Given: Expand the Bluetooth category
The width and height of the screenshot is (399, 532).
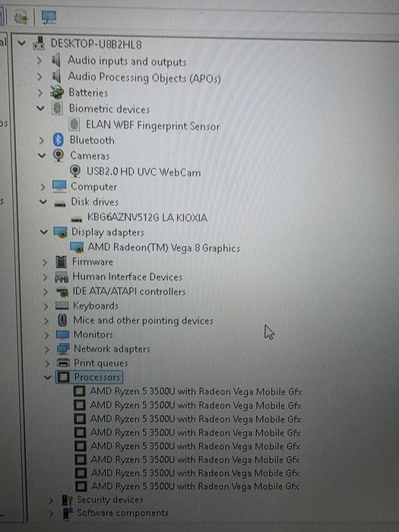Looking at the screenshot, I should coord(41,140).
